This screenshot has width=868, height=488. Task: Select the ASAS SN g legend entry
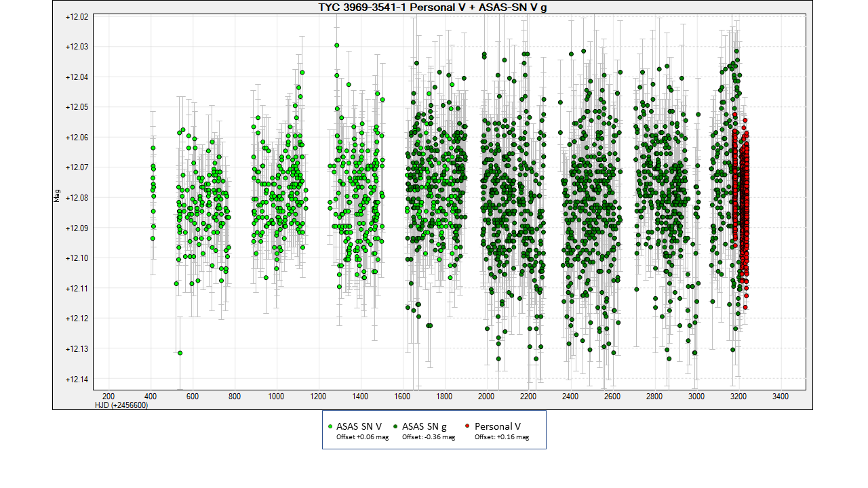coord(424,426)
